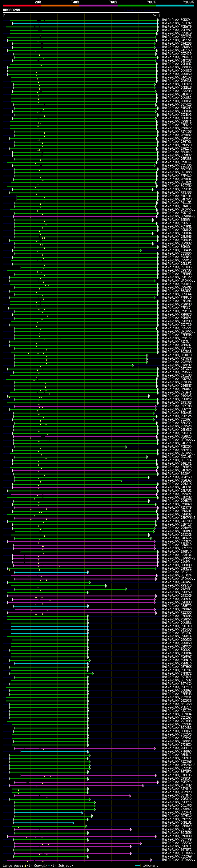Open hit UniRef100_B9RKR4
197x868 pixels.
click(177, 20)
